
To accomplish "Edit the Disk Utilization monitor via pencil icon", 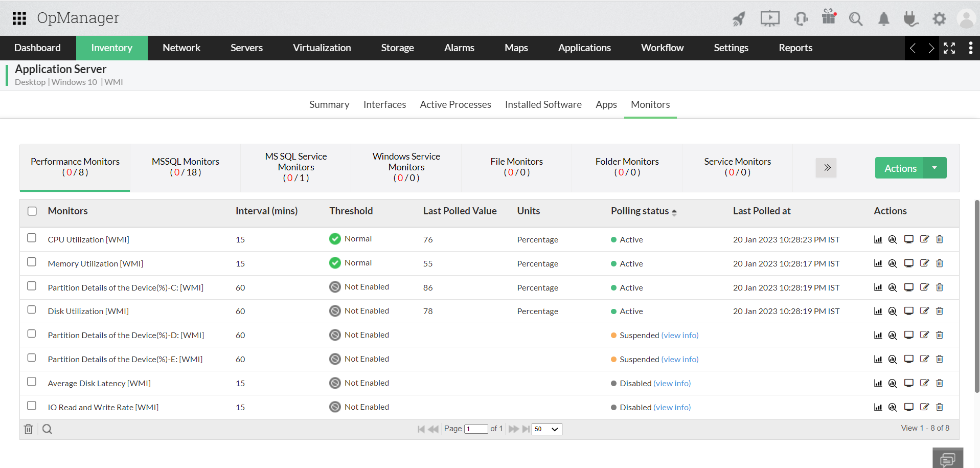I will click(924, 311).
